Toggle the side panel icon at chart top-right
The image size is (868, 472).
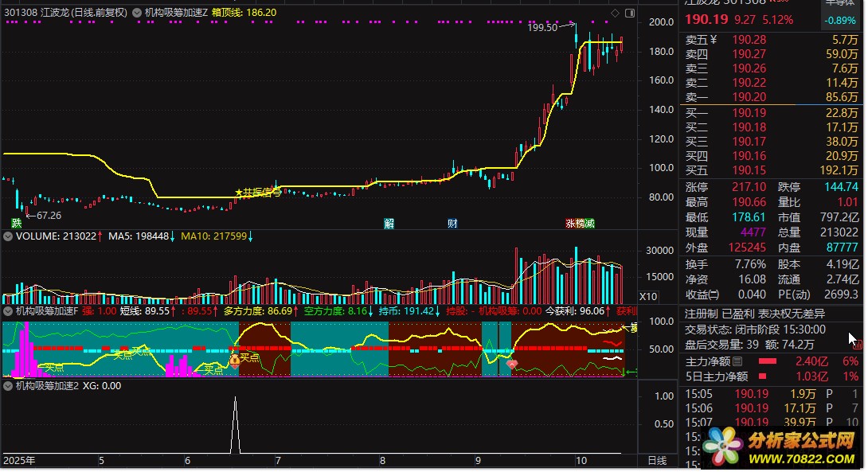[629, 13]
